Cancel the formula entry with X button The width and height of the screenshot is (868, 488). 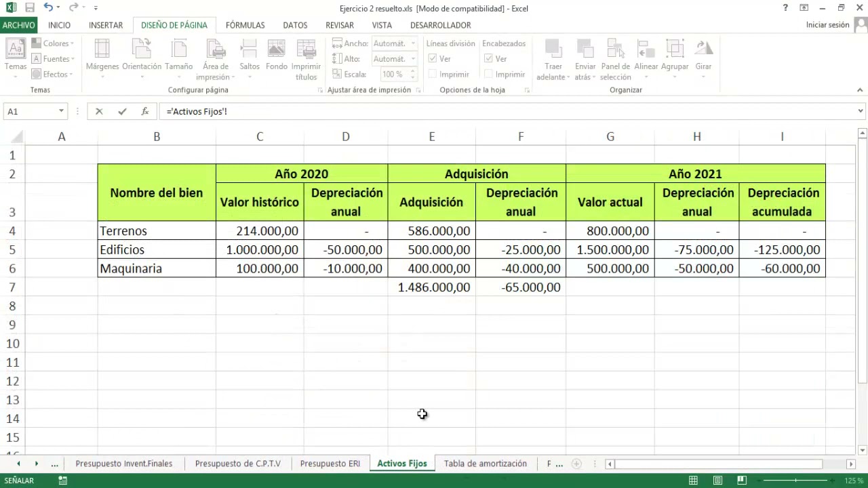point(99,111)
